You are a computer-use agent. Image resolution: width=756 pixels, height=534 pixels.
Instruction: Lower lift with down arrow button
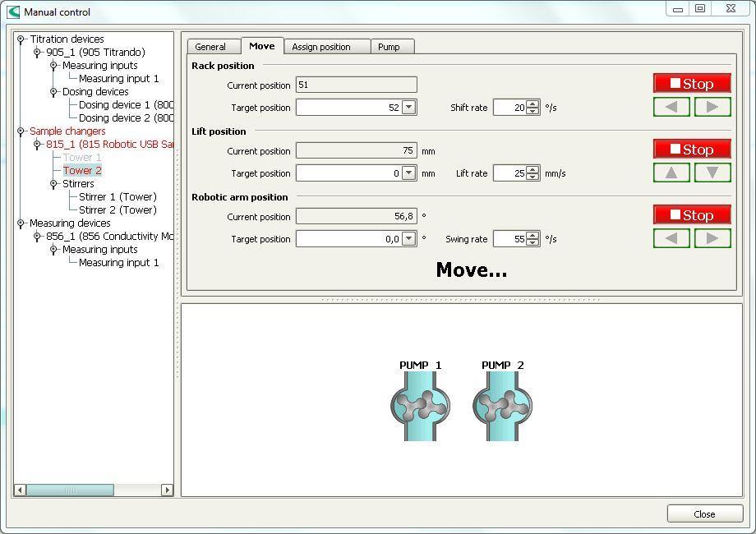(712, 173)
